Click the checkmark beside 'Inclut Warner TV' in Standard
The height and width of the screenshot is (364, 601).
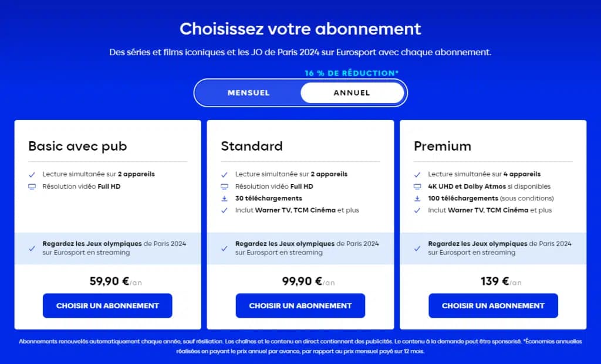(225, 210)
